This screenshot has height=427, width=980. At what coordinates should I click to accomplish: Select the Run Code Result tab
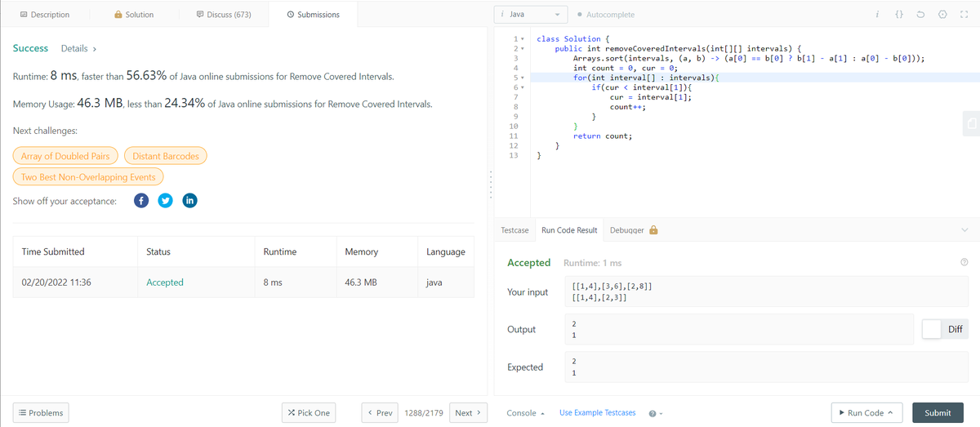pos(569,230)
